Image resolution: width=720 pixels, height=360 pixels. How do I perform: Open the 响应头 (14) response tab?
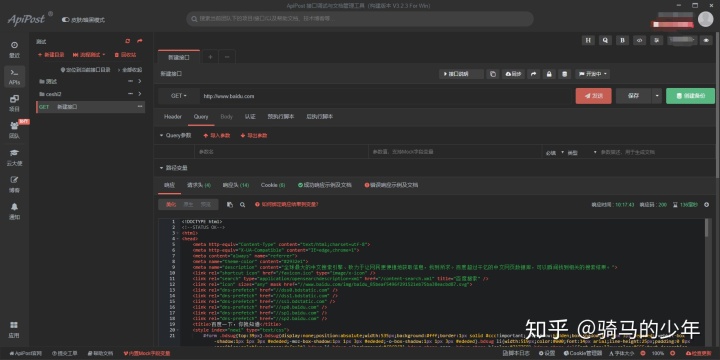click(236, 185)
